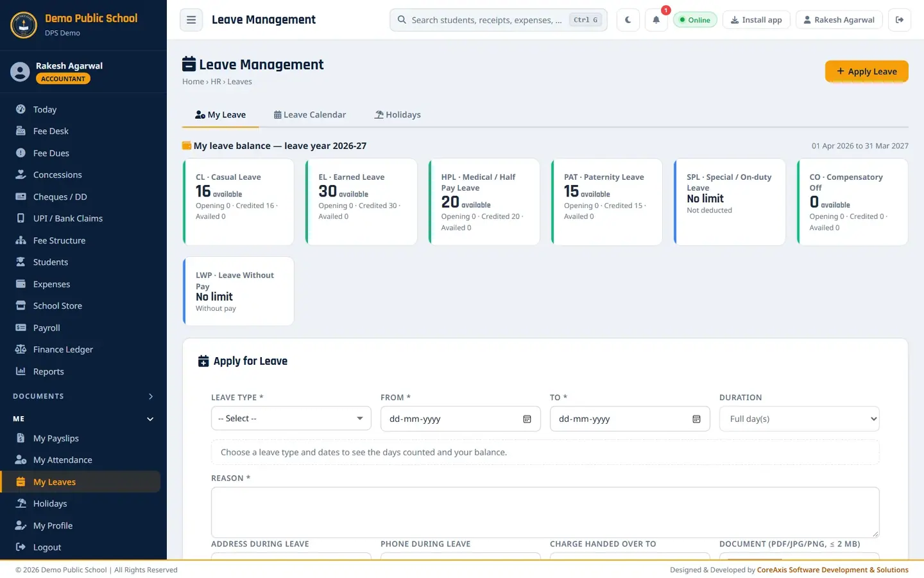Toggle the sidebar hamburger menu
Image resolution: width=924 pixels, height=578 pixels.
coord(191,20)
